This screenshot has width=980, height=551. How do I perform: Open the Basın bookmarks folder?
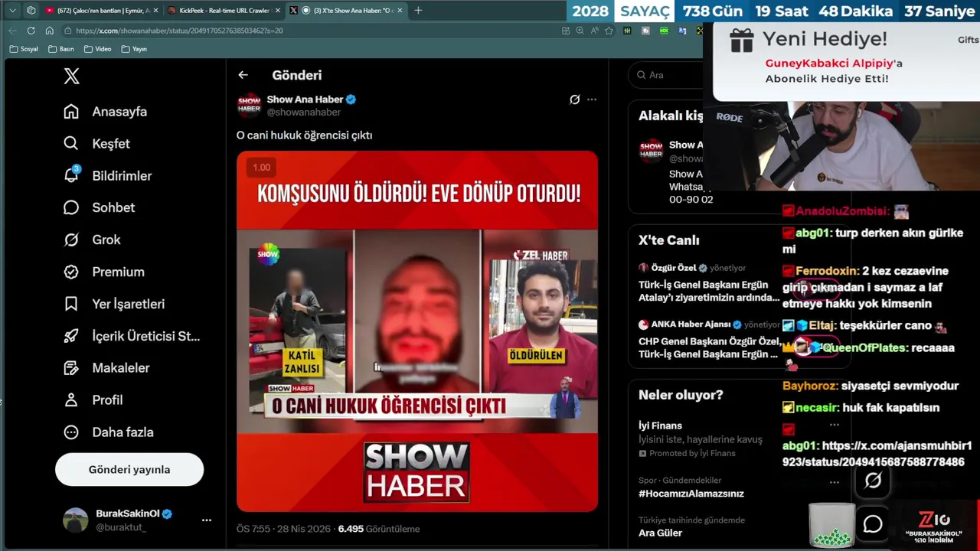tap(61, 49)
